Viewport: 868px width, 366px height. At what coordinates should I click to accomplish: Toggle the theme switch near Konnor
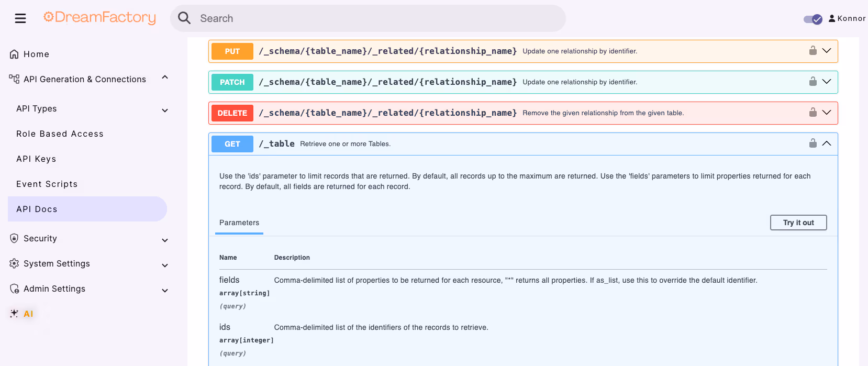813,19
